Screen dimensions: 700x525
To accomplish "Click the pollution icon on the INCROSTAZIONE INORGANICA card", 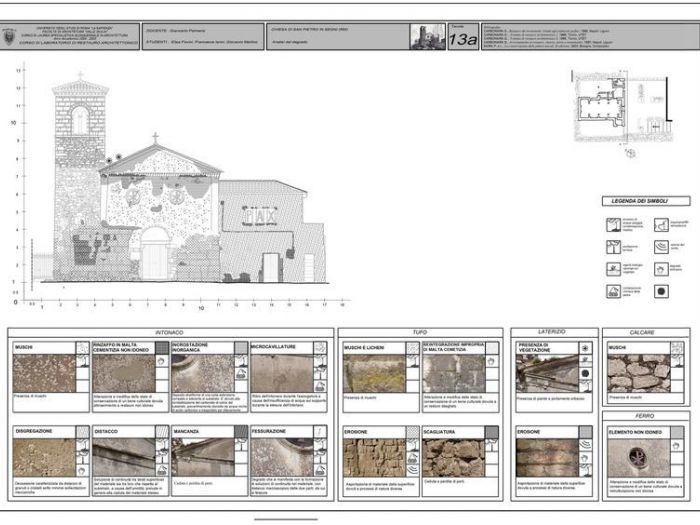I will [x=241, y=374].
